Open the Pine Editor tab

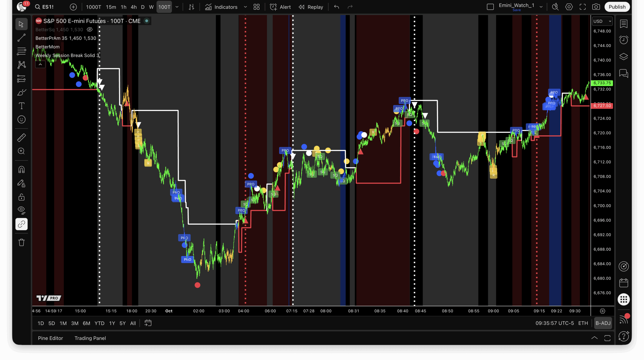coord(50,338)
